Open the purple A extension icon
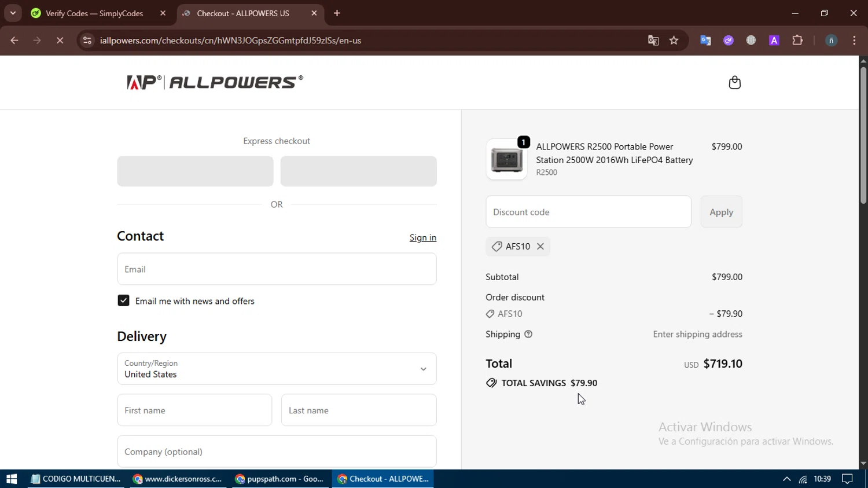Image resolution: width=868 pixels, height=488 pixels. point(774,41)
